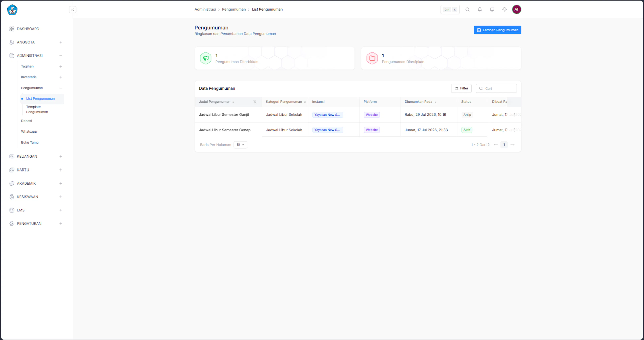
Task: Go to the previous page arrow
Action: (x=496, y=145)
